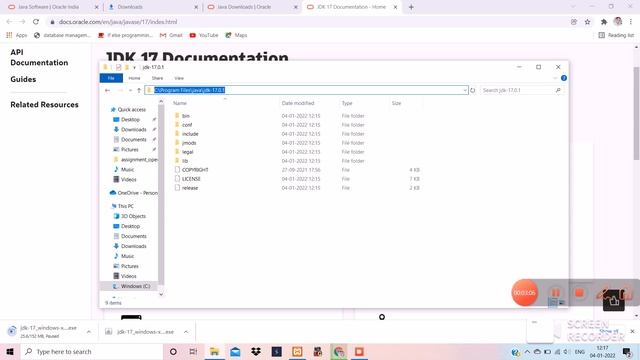Screen dimensions: 640x360
Task: Select This PC in navigation pane
Action: [125, 206]
